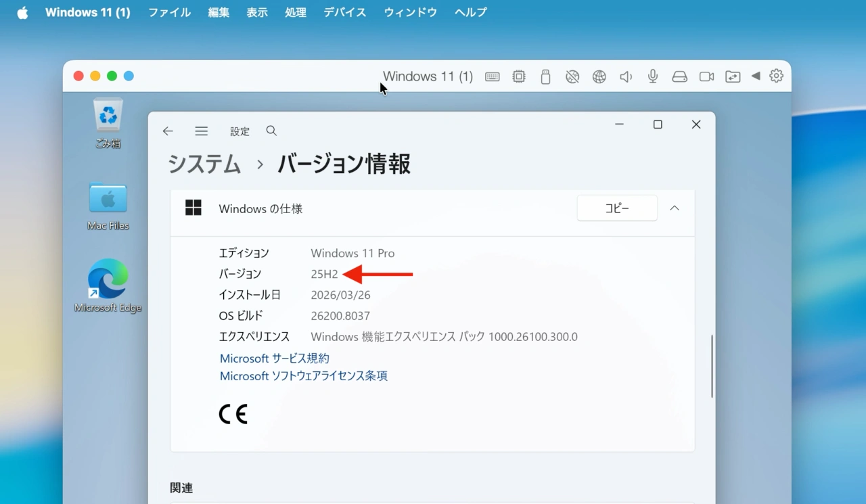Click the hard disk icon in the toolbar
The image size is (866, 504).
point(679,76)
